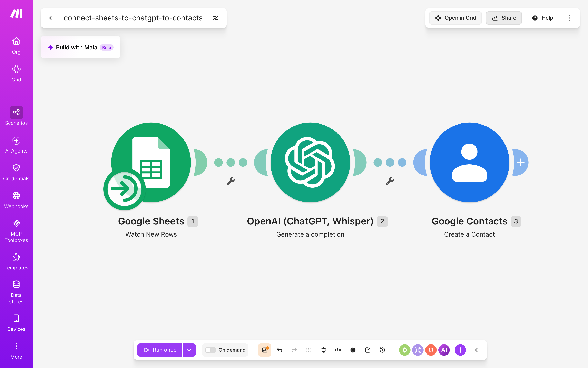This screenshot has width=588, height=368.
Task: Open scenario options sliders icon beside the title
Action: coord(216,18)
